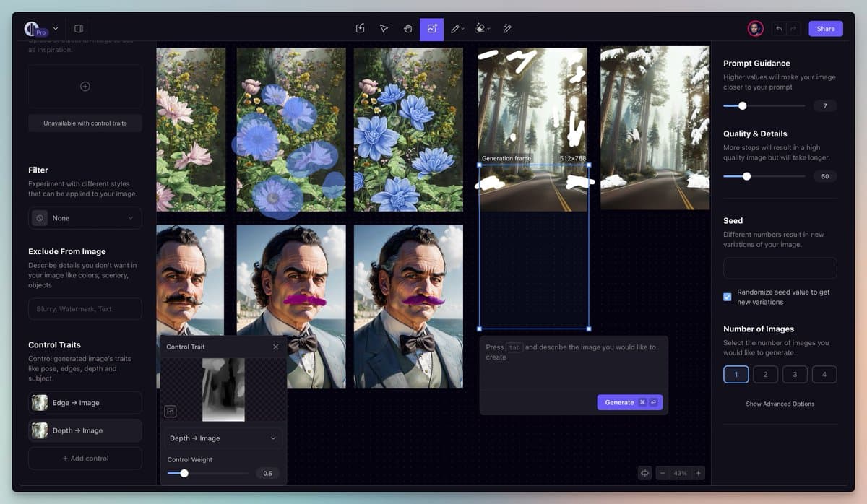
Task: Pick the pencil brush tool
Action: point(455,29)
